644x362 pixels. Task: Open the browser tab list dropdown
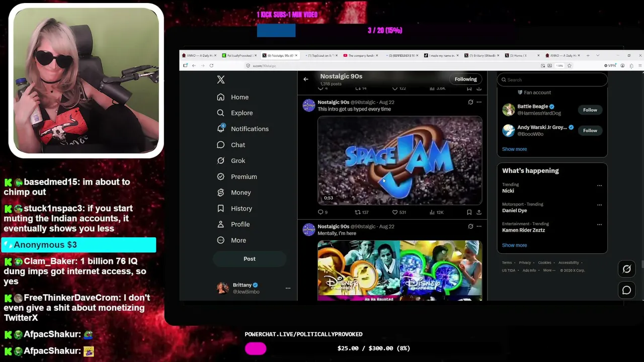coord(598,55)
